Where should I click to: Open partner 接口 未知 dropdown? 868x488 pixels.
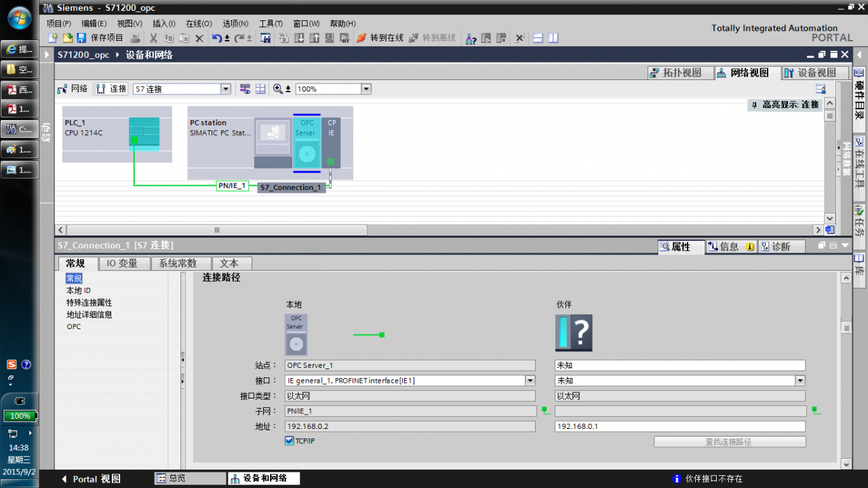800,381
